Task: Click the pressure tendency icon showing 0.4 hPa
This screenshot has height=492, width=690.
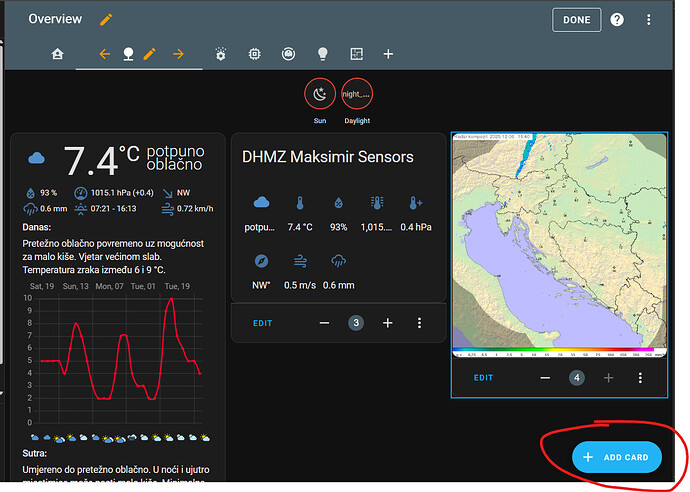Action: (416, 203)
